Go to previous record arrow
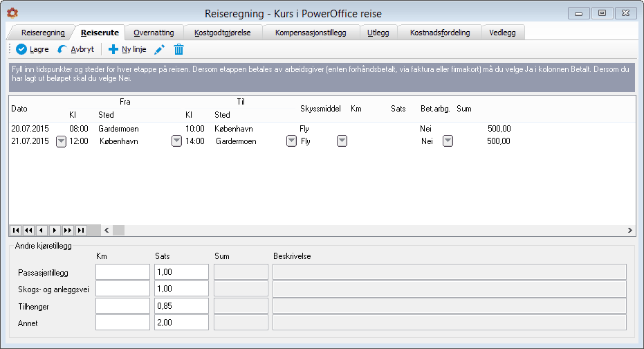 [x=41, y=230]
